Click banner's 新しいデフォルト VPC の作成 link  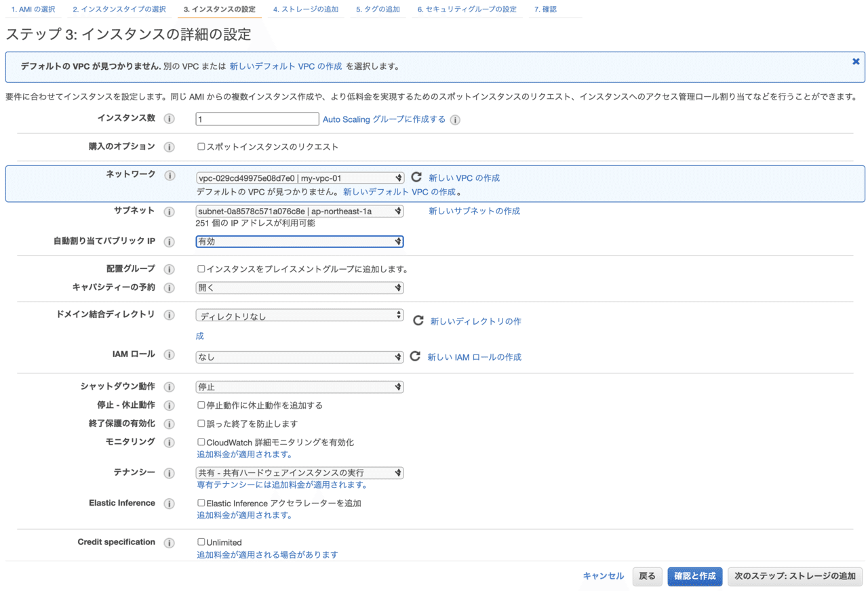pyautogui.click(x=286, y=66)
